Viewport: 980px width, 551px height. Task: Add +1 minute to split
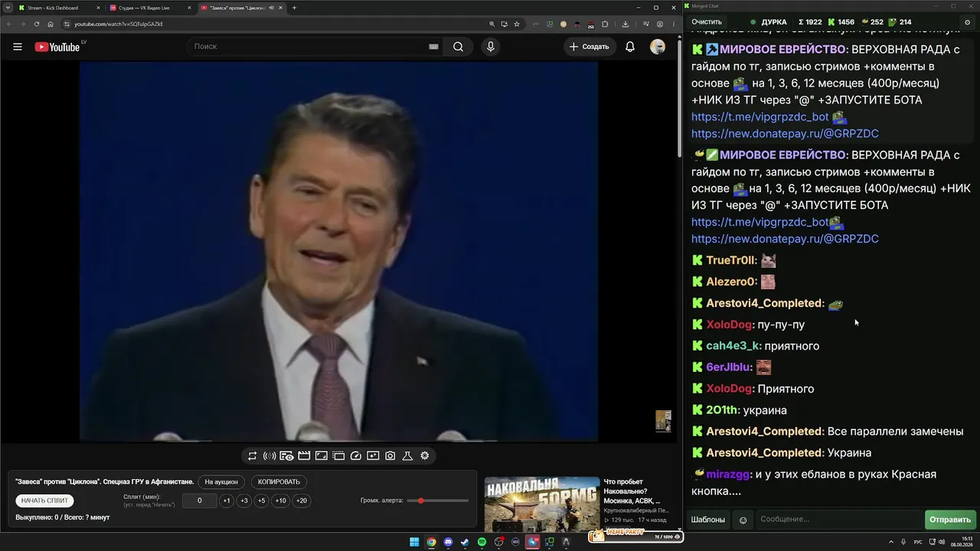click(x=227, y=500)
